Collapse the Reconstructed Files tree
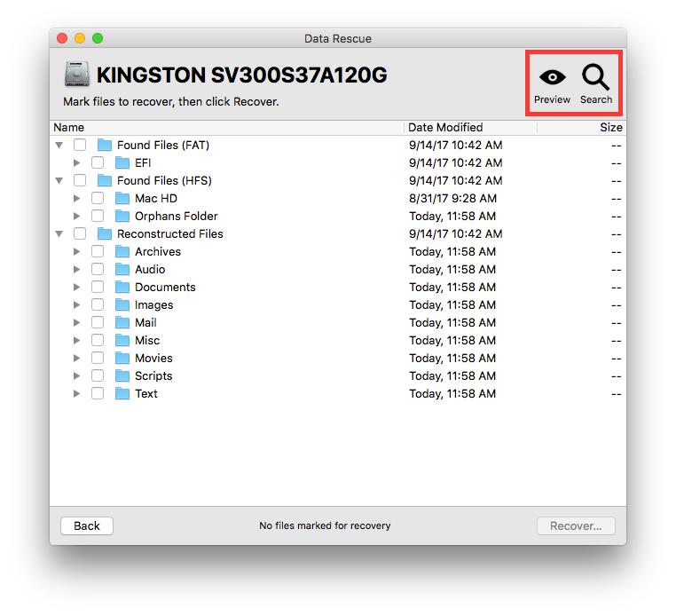 [x=59, y=233]
